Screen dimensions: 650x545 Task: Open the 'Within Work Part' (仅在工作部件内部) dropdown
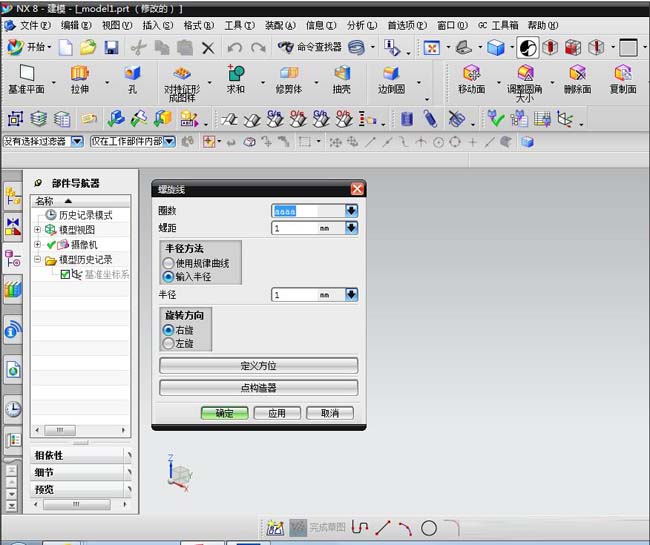169,142
